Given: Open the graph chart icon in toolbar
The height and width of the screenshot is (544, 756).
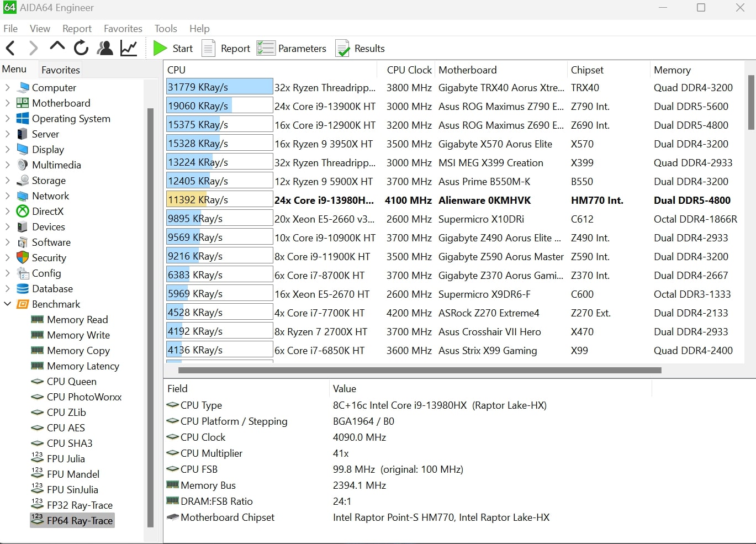Looking at the screenshot, I should click(x=129, y=48).
